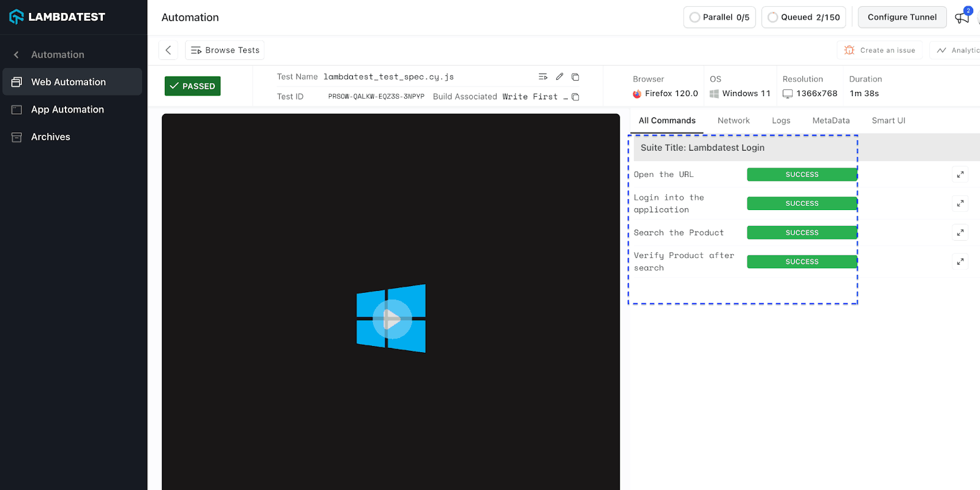Open the announcements megaphone icon
Screen dimensions: 980x490
[962, 17]
